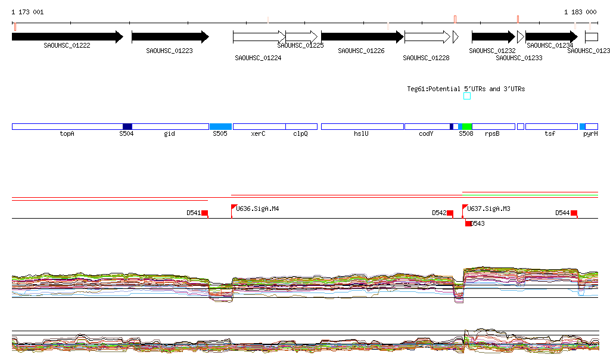This screenshot has height=364, width=610.
Task: Click the 'SAOUHSC_01224' label text
Action: point(258,58)
